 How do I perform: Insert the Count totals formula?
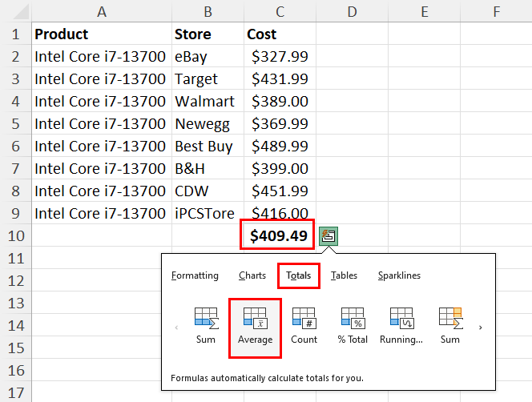tap(304, 326)
